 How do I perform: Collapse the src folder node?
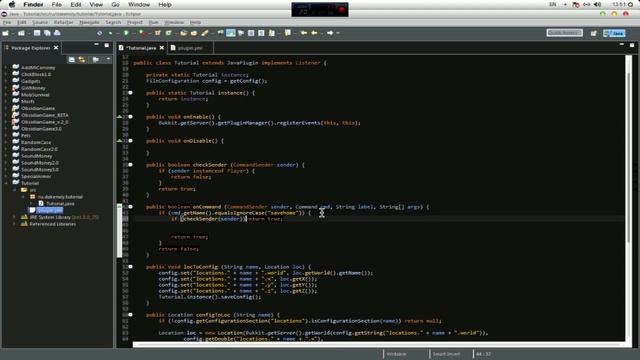(15, 190)
